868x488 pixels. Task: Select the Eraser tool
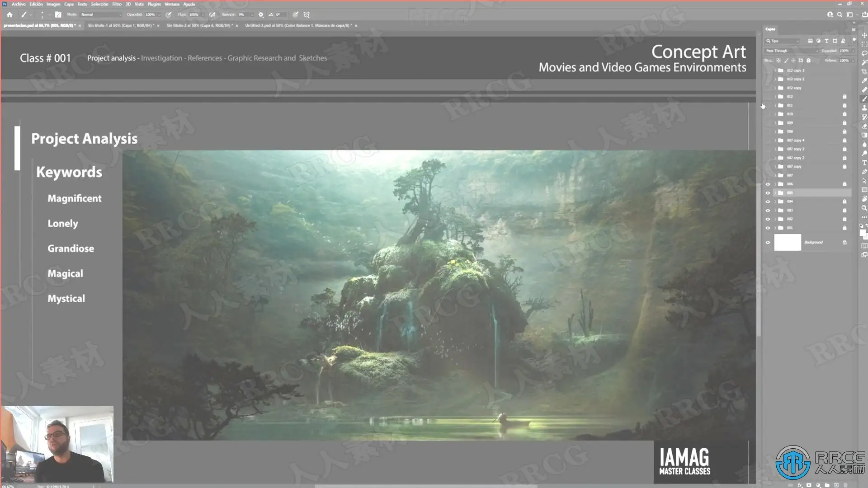coord(864,126)
